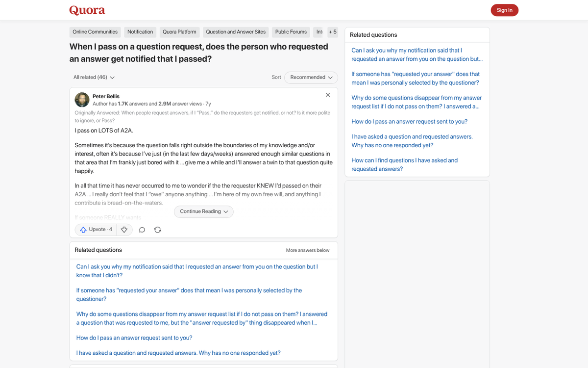
Task: Upvote Peter Bellis's answer
Action: pyautogui.click(x=96, y=229)
